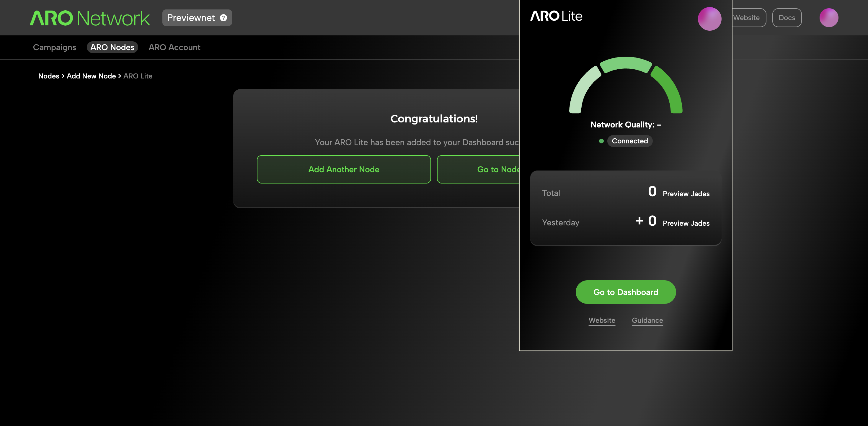The height and width of the screenshot is (426, 868).
Task: Open the Guidance link in popup
Action: 647,320
